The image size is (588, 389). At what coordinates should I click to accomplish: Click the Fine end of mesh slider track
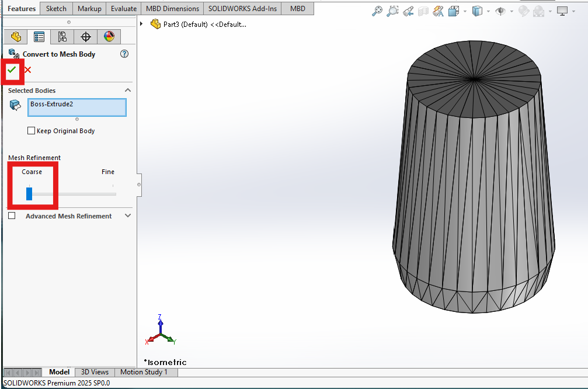113,194
